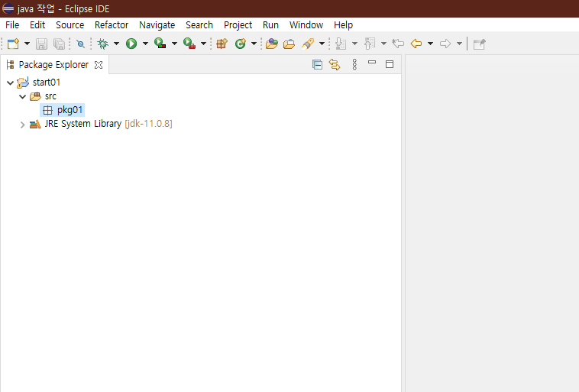The image size is (579, 392).
Task: Click the Save All icon
Action: (x=59, y=44)
